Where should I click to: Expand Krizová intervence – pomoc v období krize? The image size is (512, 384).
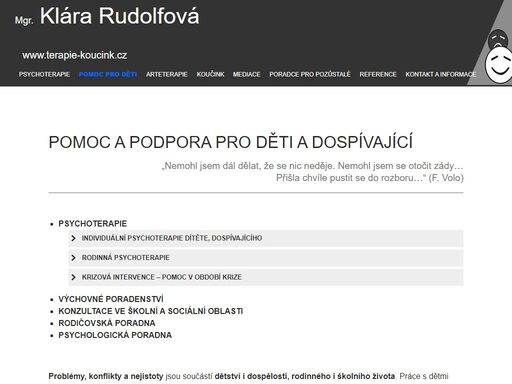[266, 277]
